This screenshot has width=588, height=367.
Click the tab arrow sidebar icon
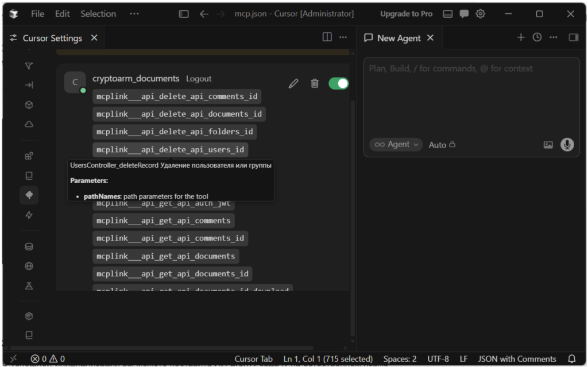point(29,85)
